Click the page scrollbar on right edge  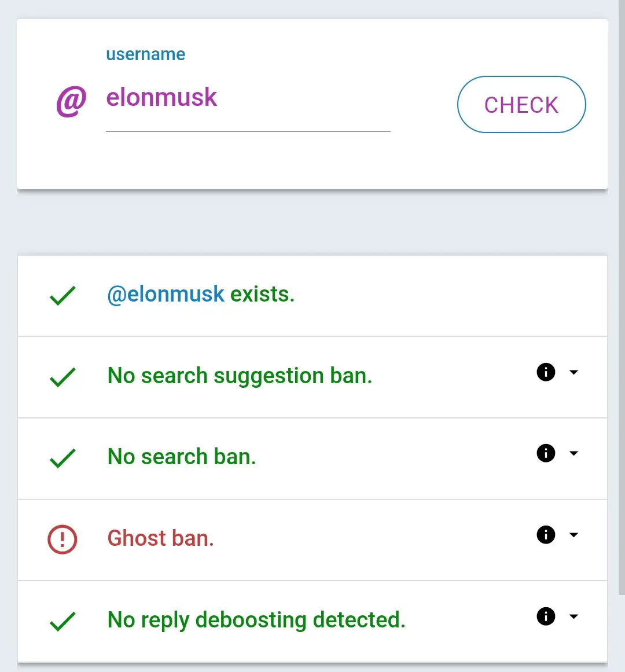click(x=622, y=289)
